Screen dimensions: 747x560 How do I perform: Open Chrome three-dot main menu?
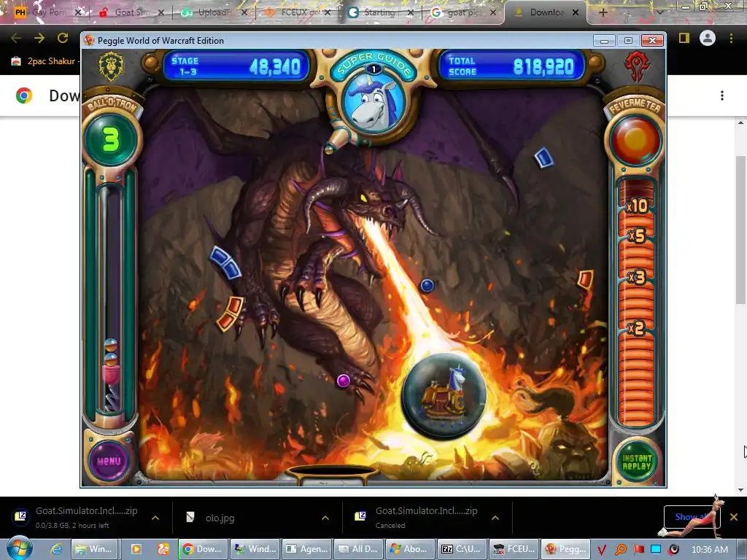(x=731, y=38)
